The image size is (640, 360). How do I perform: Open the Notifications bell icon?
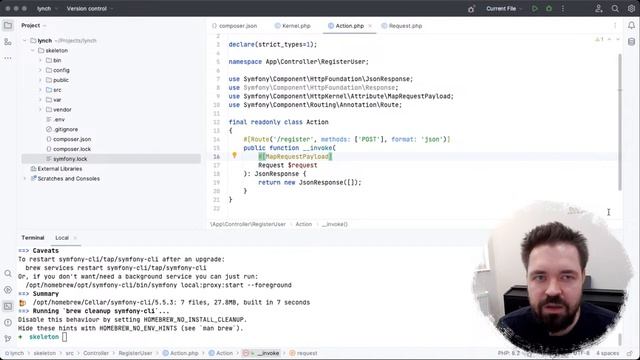click(x=631, y=25)
